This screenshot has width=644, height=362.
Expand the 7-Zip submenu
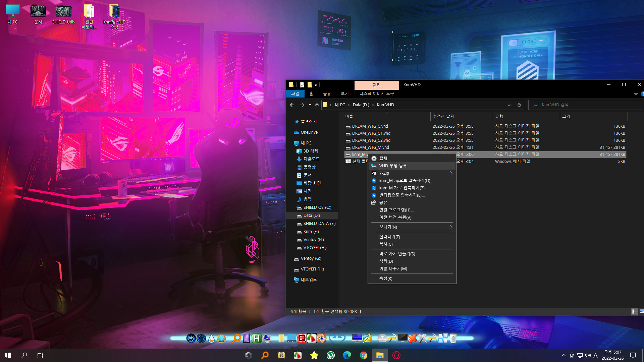pyautogui.click(x=412, y=173)
